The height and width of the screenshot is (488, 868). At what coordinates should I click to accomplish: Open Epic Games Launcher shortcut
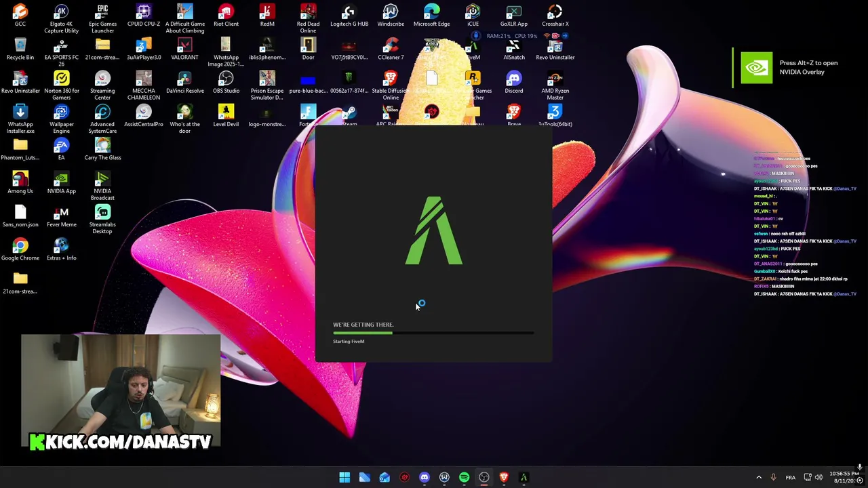(x=102, y=19)
